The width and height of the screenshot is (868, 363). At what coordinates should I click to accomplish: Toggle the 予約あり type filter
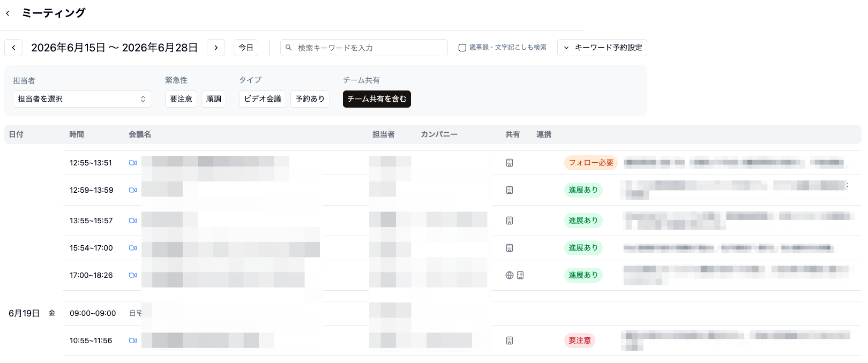(310, 99)
